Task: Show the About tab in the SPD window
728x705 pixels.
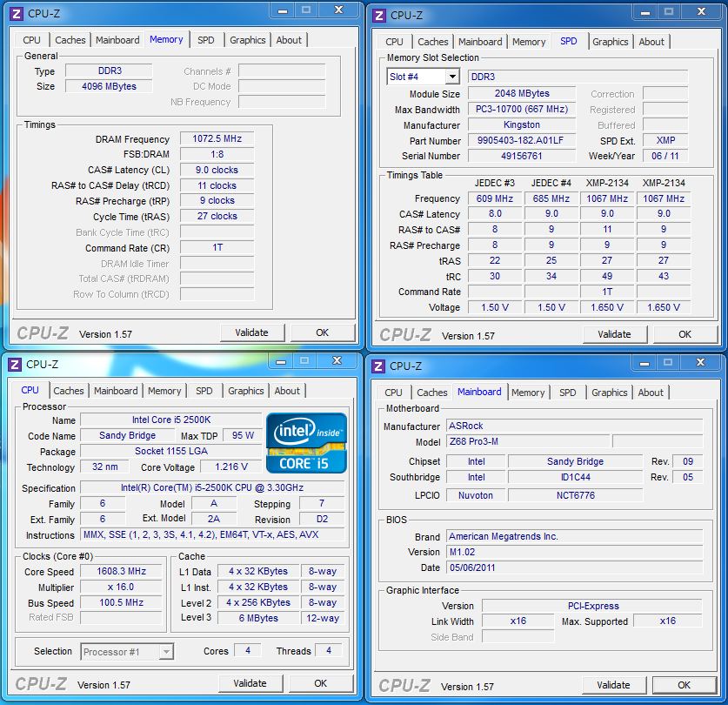Action: (x=651, y=43)
